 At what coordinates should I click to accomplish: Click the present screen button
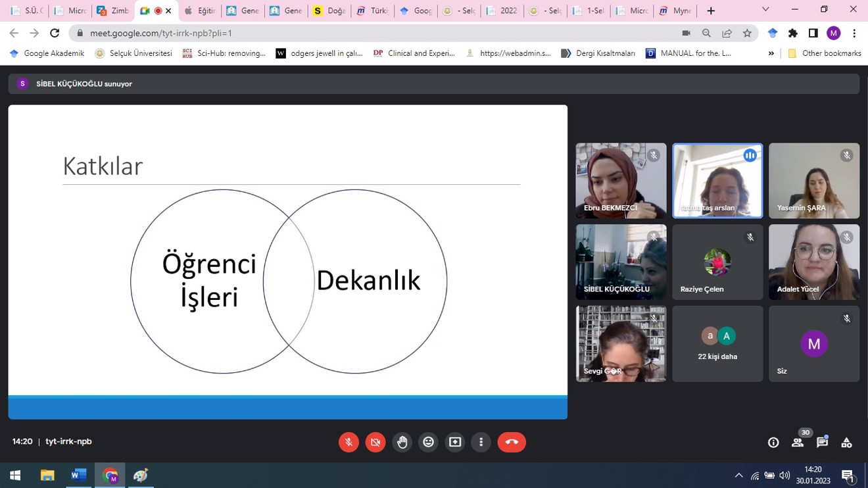455,442
